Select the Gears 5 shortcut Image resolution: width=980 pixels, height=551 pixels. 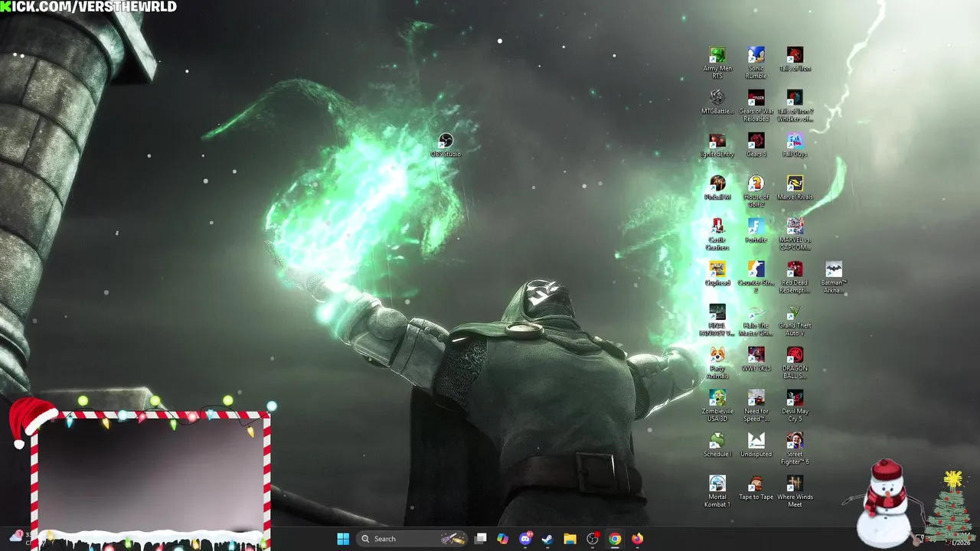756,145
